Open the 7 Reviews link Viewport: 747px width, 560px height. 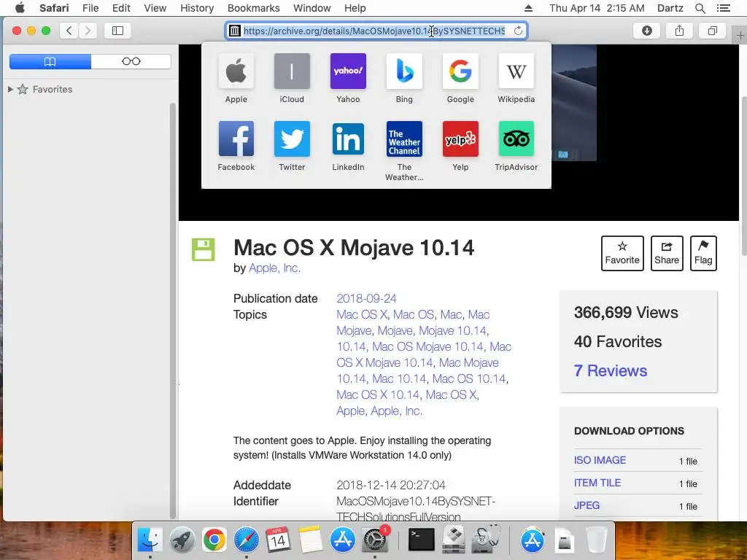point(611,370)
